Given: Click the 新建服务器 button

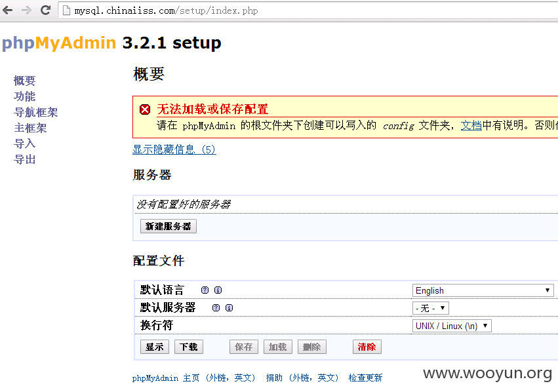Looking at the screenshot, I should click(x=169, y=226).
